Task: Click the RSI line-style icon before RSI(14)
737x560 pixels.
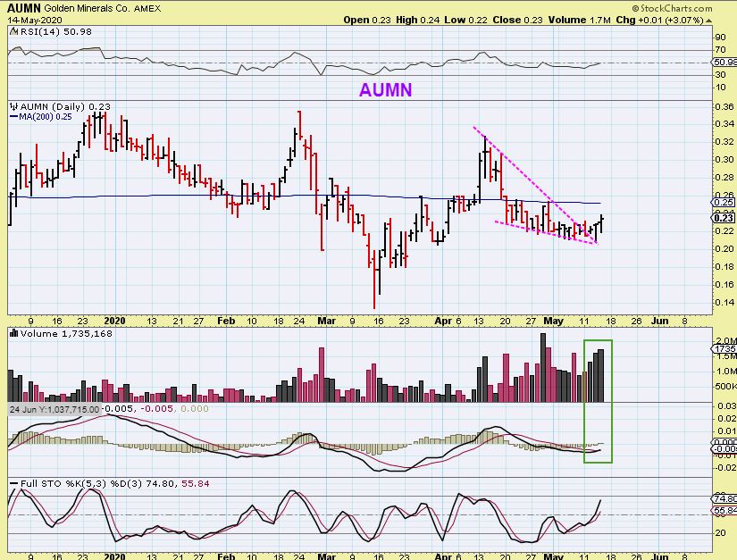Action: [x=13, y=32]
